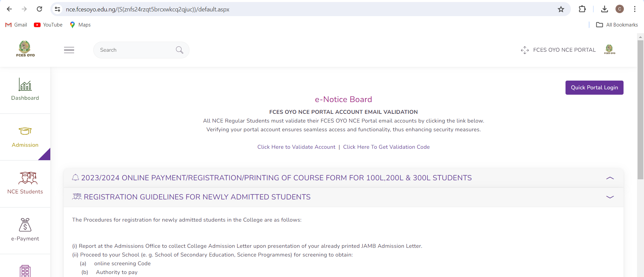This screenshot has width=644, height=277.
Task: Click the fullscreen arrows icon
Action: (x=525, y=50)
